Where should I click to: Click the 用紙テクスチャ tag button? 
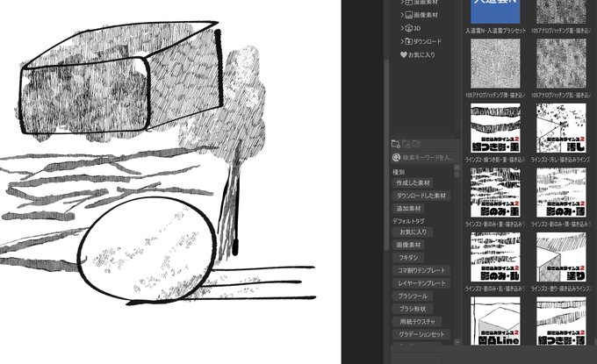click(x=417, y=322)
